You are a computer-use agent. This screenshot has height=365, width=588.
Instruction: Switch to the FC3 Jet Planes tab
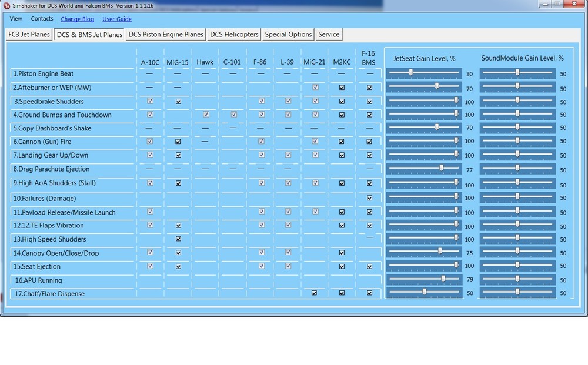(x=29, y=35)
